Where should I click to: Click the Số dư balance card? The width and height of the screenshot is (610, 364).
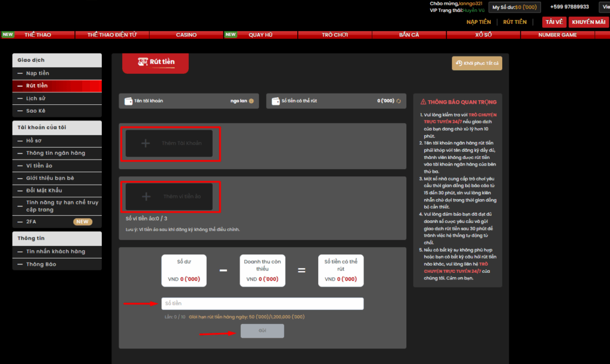tap(184, 270)
